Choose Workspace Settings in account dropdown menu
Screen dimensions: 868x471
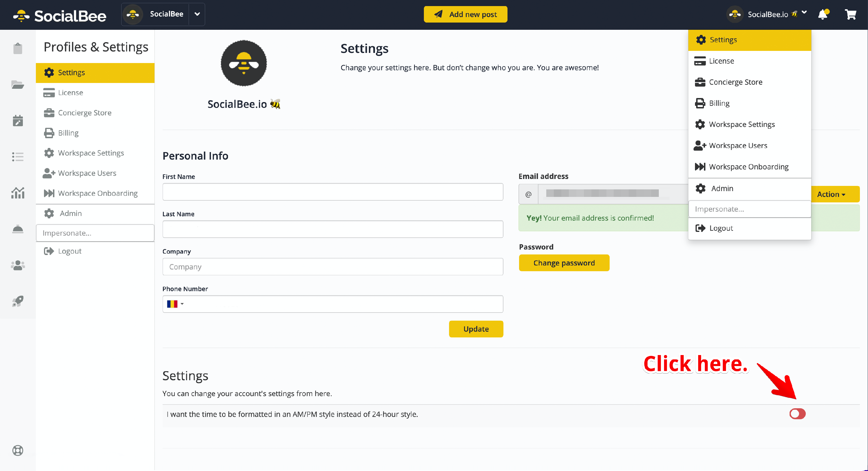[749, 125]
